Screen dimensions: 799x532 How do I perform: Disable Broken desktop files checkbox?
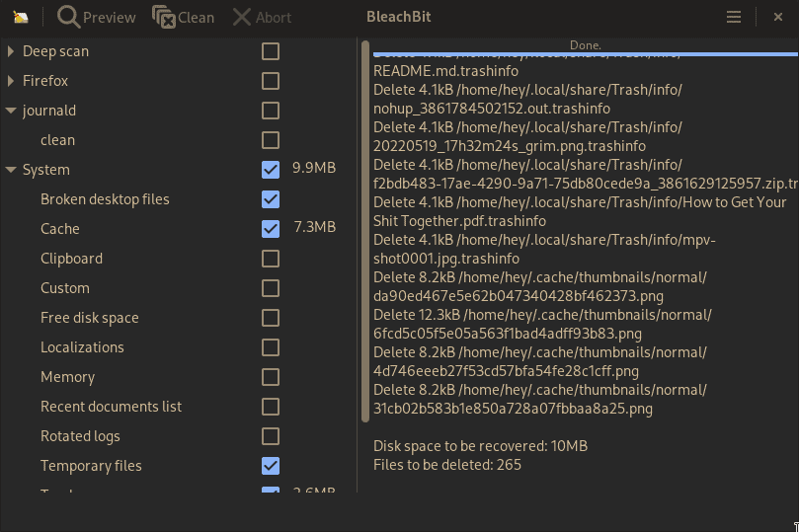coord(271,199)
